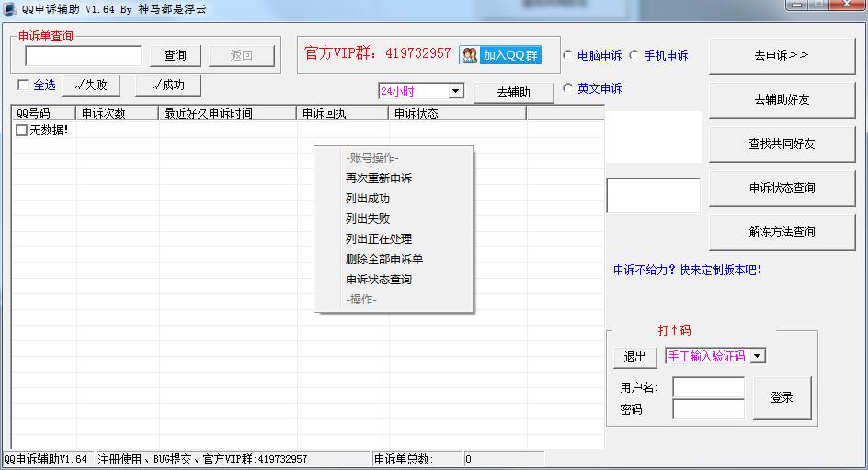Viewport: 868px width, 470px height.
Task: Click the 官方VIP群：419732957 text
Action: (x=378, y=53)
